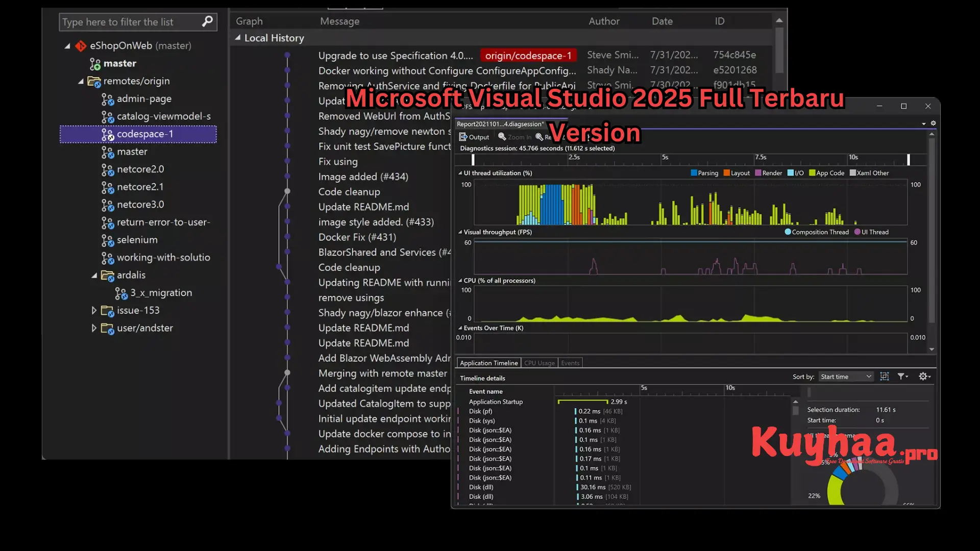Image resolution: width=980 pixels, height=551 pixels.
Task: Expand the issue-153 folder node
Action: click(x=94, y=310)
